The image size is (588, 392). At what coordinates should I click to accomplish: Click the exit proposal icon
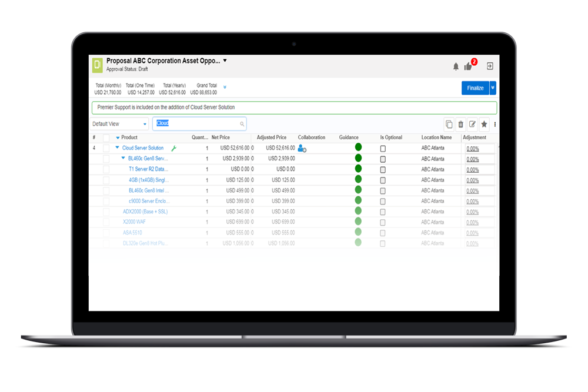(x=490, y=66)
